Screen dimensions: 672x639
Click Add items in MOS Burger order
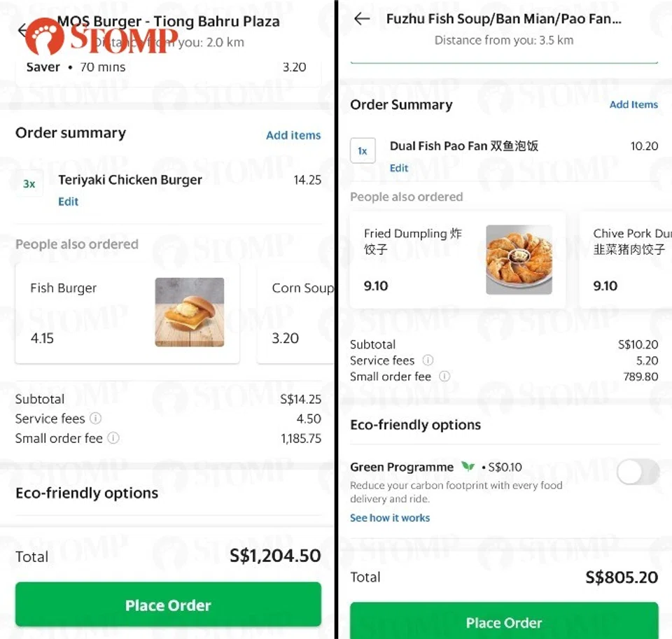click(293, 135)
